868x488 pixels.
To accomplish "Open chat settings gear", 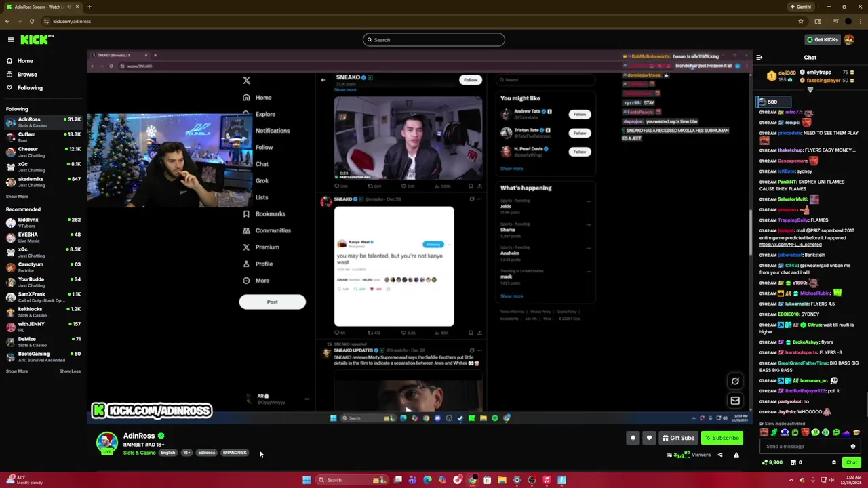I will 834,462.
